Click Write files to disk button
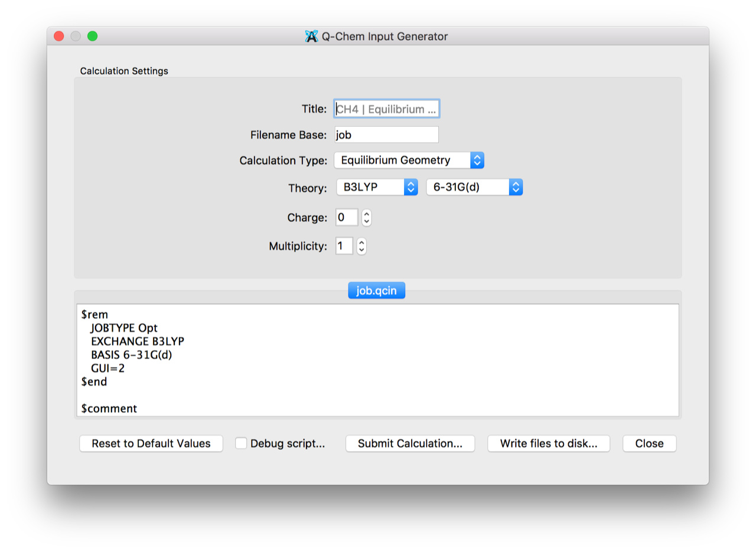756x552 pixels. coord(549,443)
